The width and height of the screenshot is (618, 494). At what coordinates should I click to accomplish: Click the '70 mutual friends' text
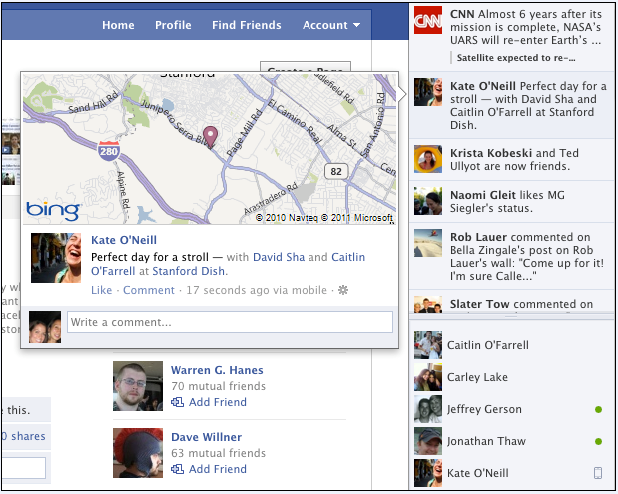click(218, 386)
